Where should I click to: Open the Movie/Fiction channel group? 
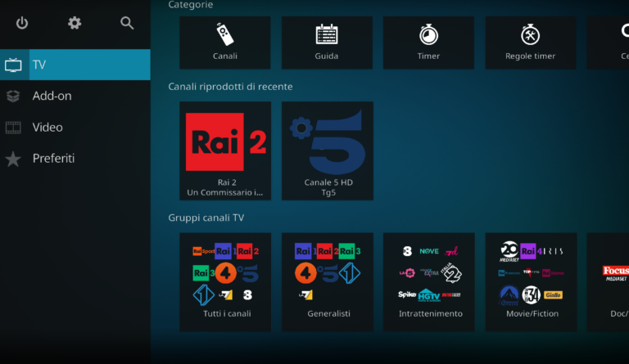531,282
